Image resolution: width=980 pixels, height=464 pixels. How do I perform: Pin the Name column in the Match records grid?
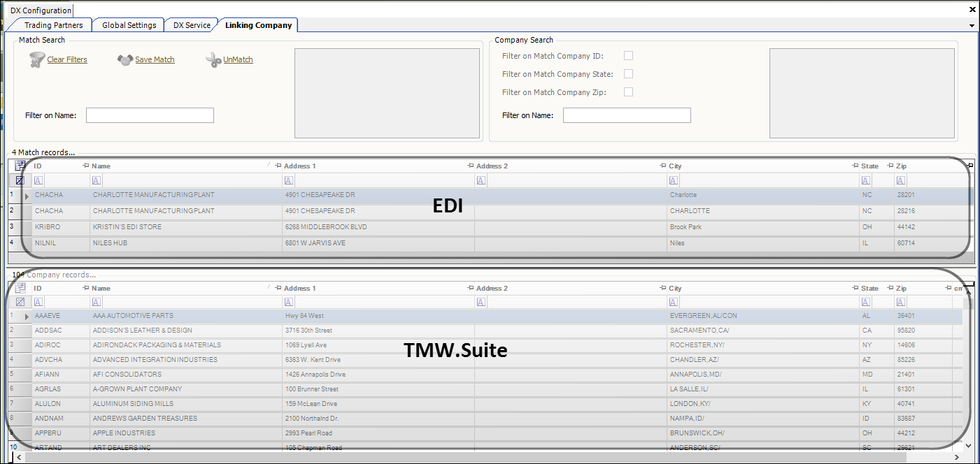click(x=278, y=166)
